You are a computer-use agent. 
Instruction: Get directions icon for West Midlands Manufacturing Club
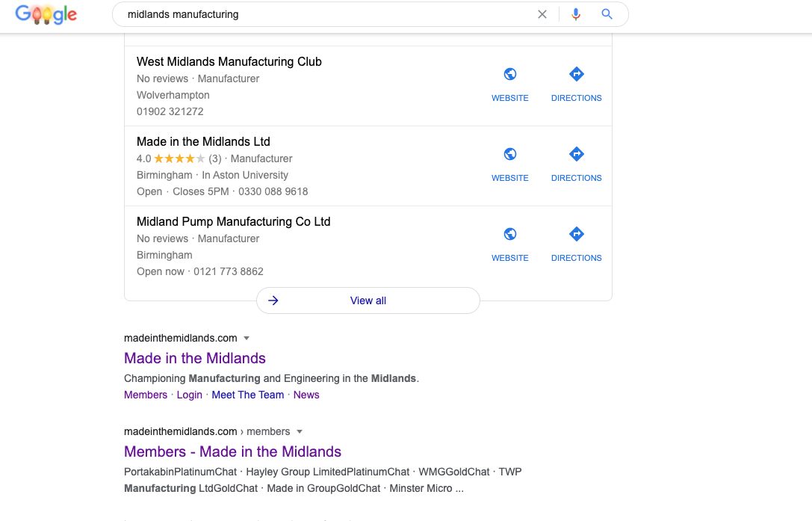pyautogui.click(x=577, y=74)
